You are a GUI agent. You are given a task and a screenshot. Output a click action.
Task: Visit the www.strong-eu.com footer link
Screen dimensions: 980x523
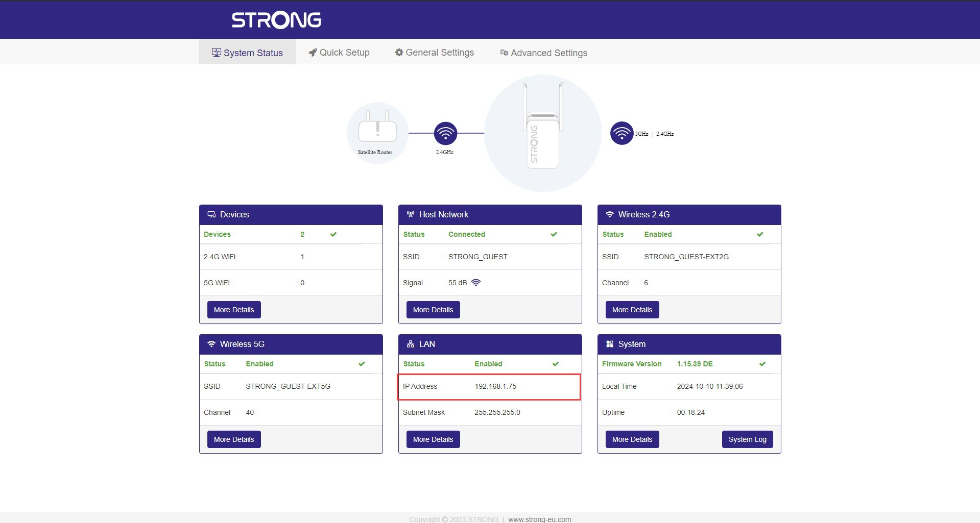(540, 519)
